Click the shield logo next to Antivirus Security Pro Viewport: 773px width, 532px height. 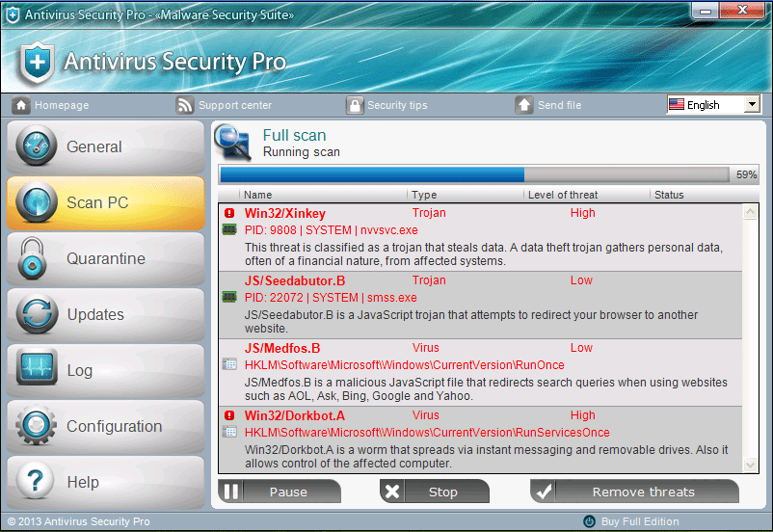click(37, 63)
